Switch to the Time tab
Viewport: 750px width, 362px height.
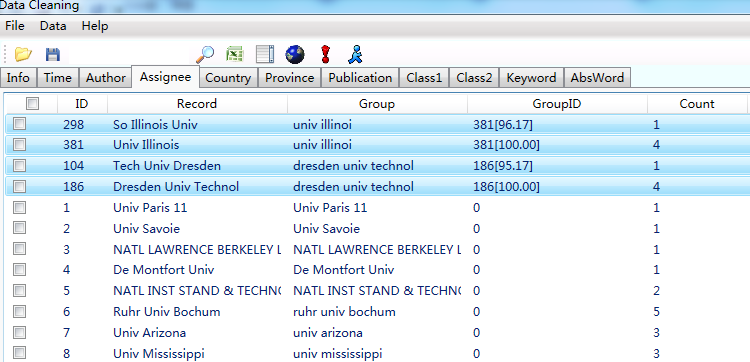58,77
